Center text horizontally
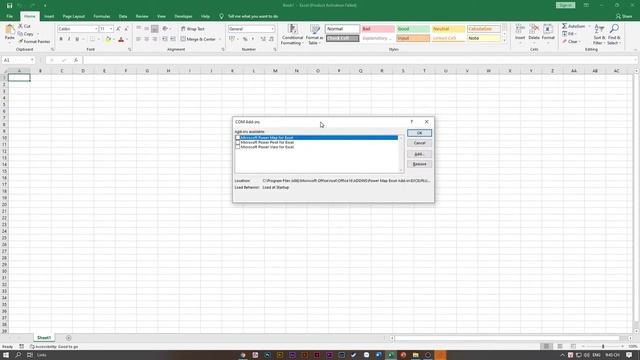The height and width of the screenshot is (360, 640). point(147,39)
